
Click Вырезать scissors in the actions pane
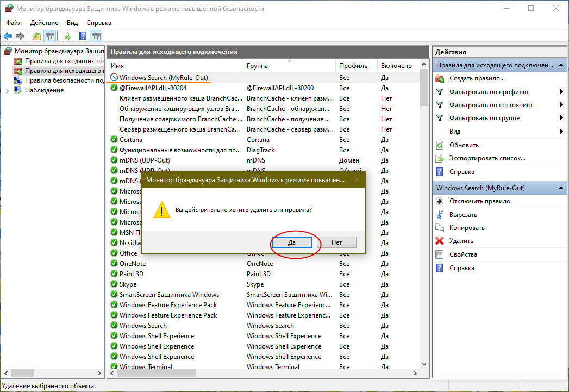click(x=463, y=215)
